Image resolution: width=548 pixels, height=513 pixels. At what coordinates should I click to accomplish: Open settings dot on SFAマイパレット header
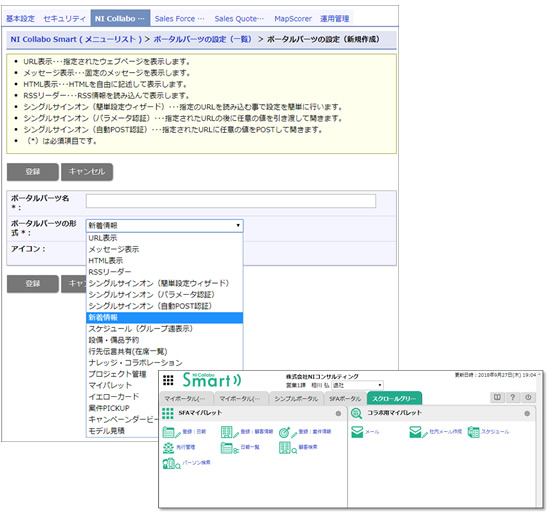tap(338, 413)
